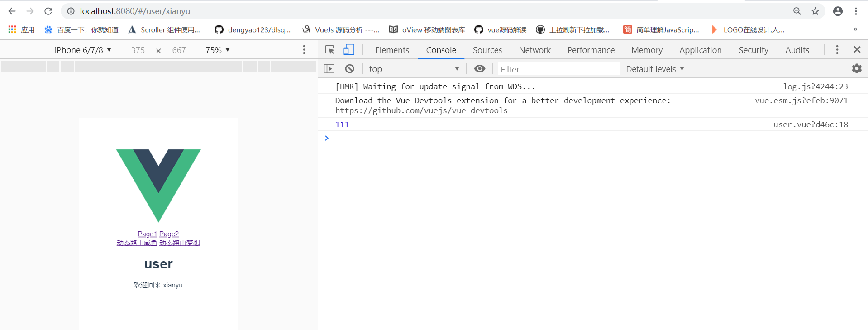Open the LOGO在线设计 bookmark
This screenshot has width=868, height=330.
[x=747, y=29]
